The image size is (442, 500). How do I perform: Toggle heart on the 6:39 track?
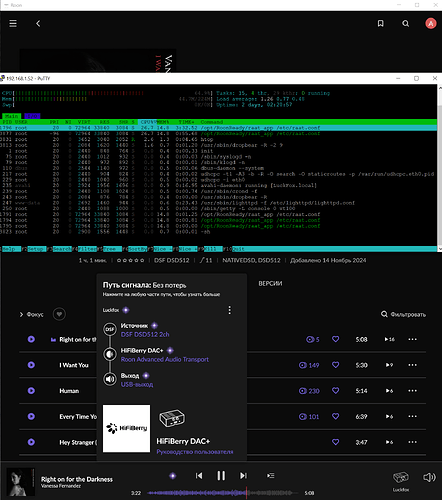[x=336, y=416]
